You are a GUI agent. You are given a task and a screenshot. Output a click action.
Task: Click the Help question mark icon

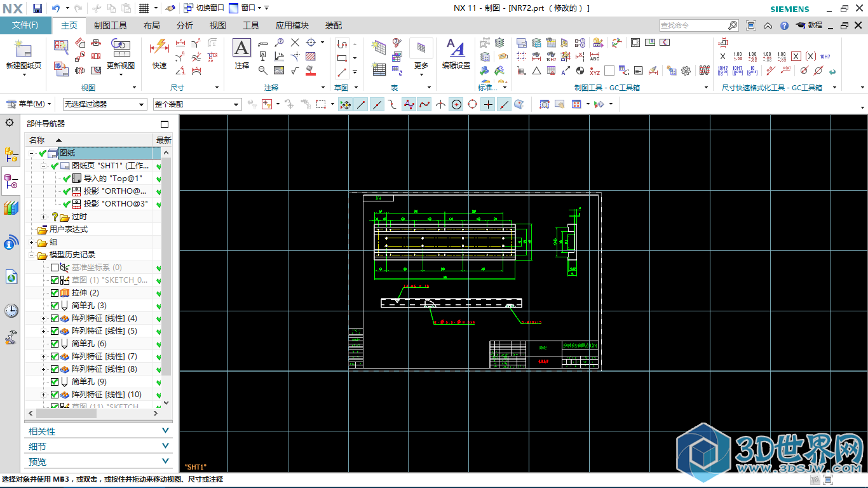(784, 25)
